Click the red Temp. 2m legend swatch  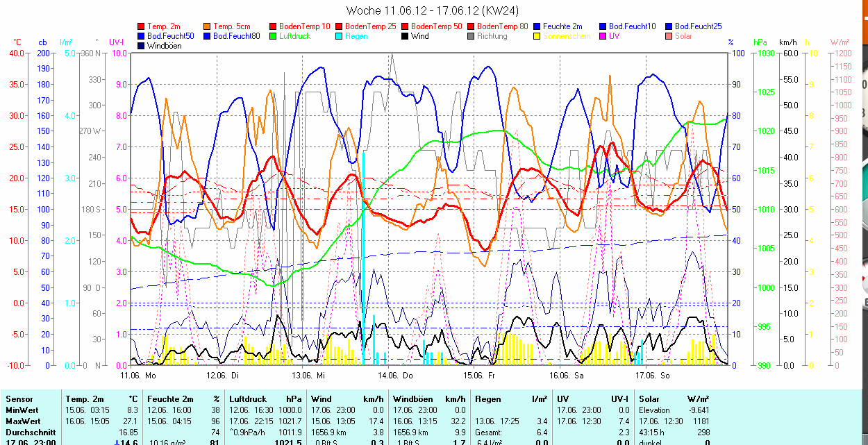(142, 26)
